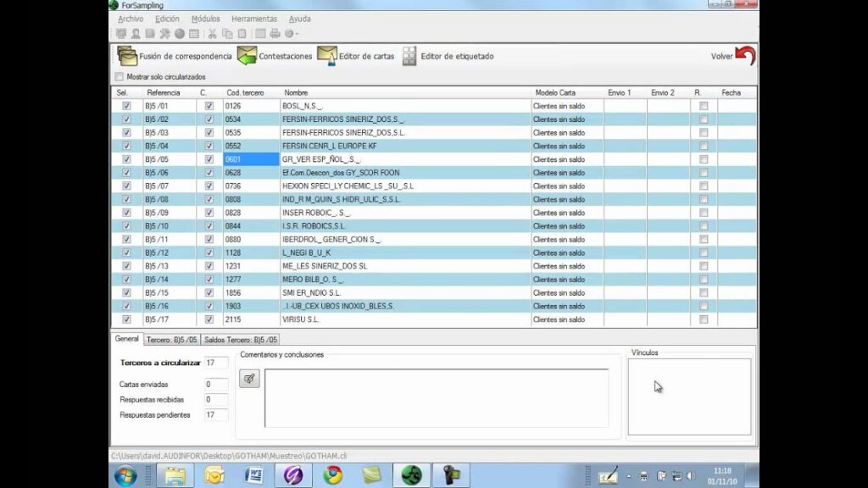The width and height of the screenshot is (868, 488).
Task: Click the edit comments icon button
Action: [x=249, y=379]
